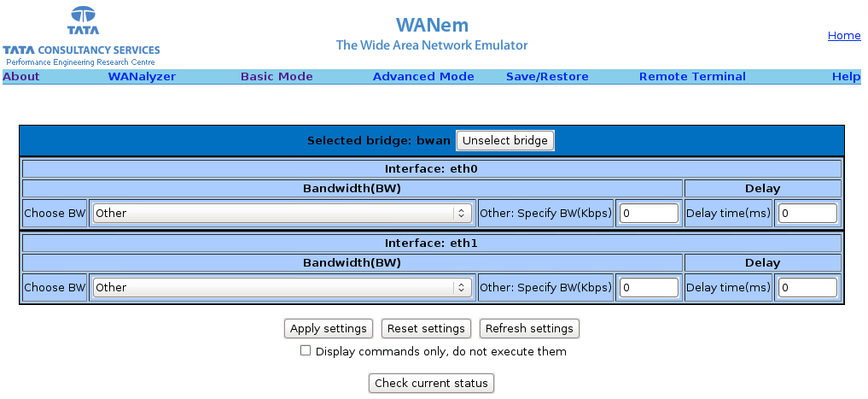Click 'Interface: eth0' header
The width and height of the screenshot is (868, 399).
tap(431, 168)
